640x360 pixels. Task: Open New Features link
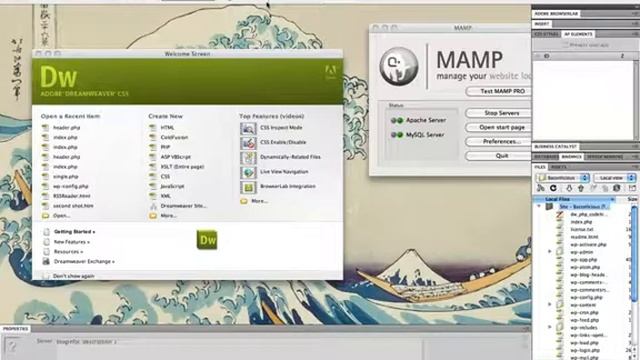72,242
